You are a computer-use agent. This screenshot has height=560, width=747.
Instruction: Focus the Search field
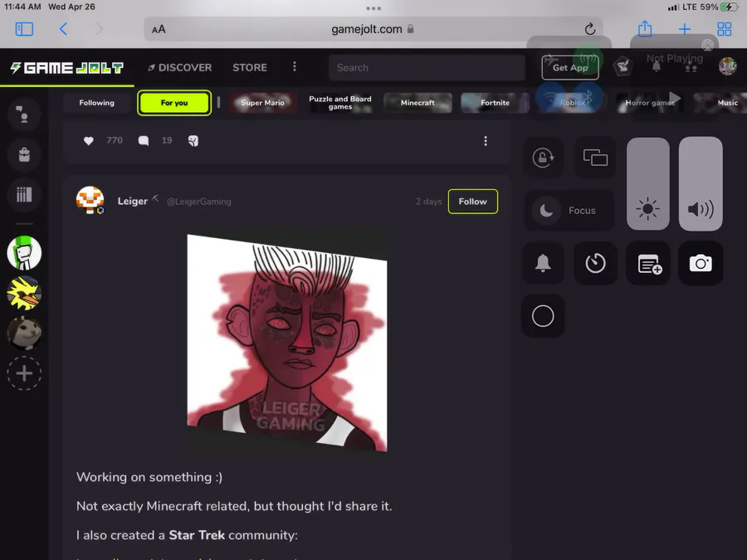(x=427, y=68)
